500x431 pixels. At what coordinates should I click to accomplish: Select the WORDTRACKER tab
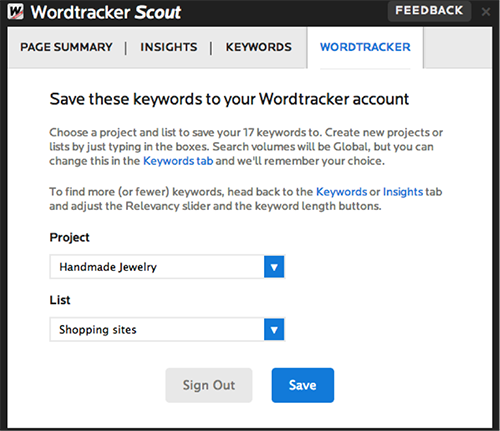pos(365,47)
